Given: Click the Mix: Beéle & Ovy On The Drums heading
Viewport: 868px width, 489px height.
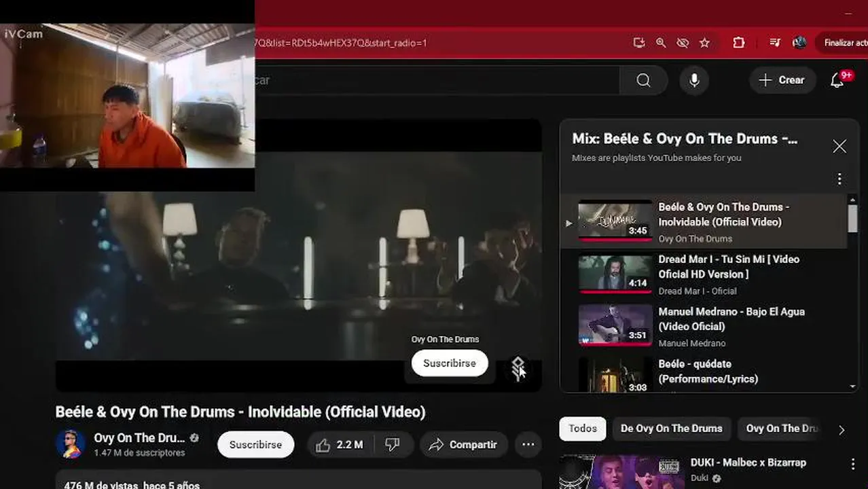Looking at the screenshot, I should pos(685,139).
